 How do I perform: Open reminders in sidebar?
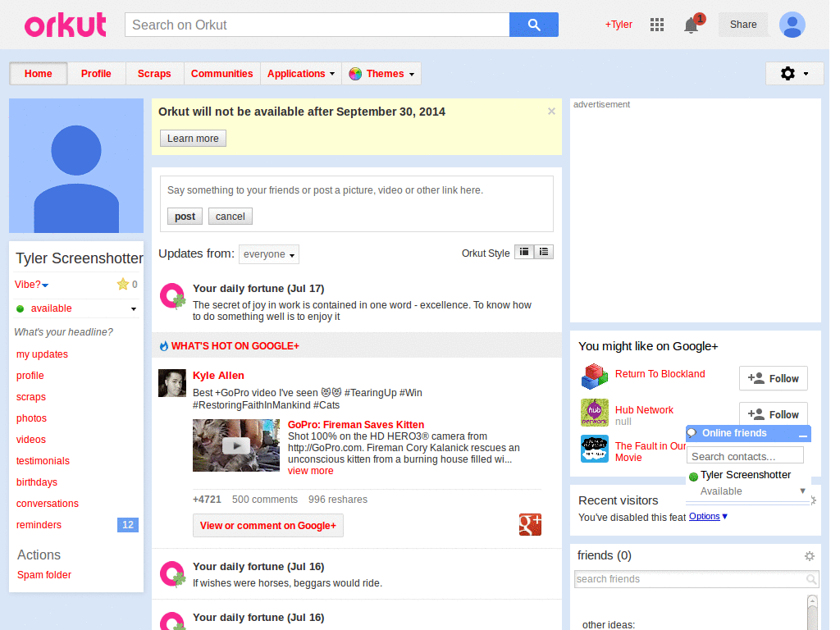tap(39, 525)
